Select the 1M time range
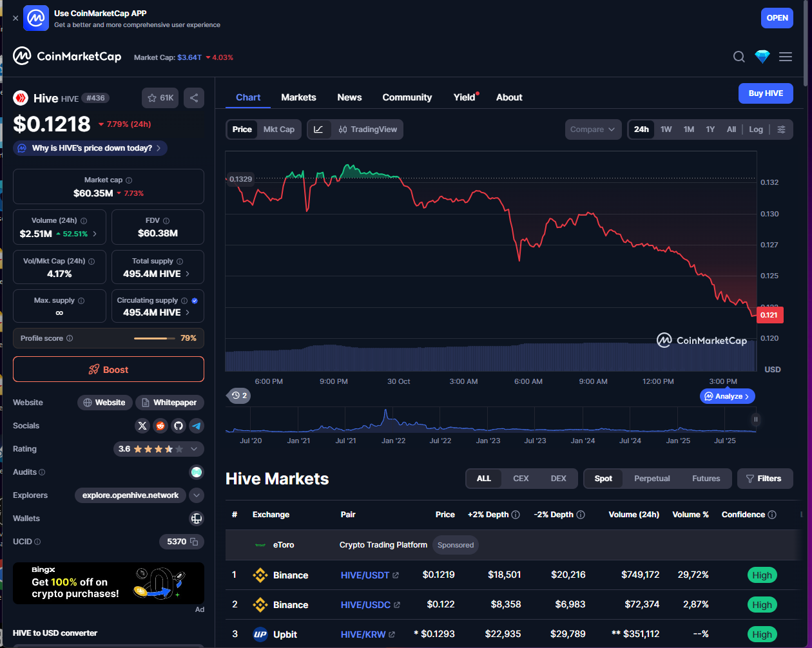Image resolution: width=812 pixels, height=648 pixels. click(689, 129)
